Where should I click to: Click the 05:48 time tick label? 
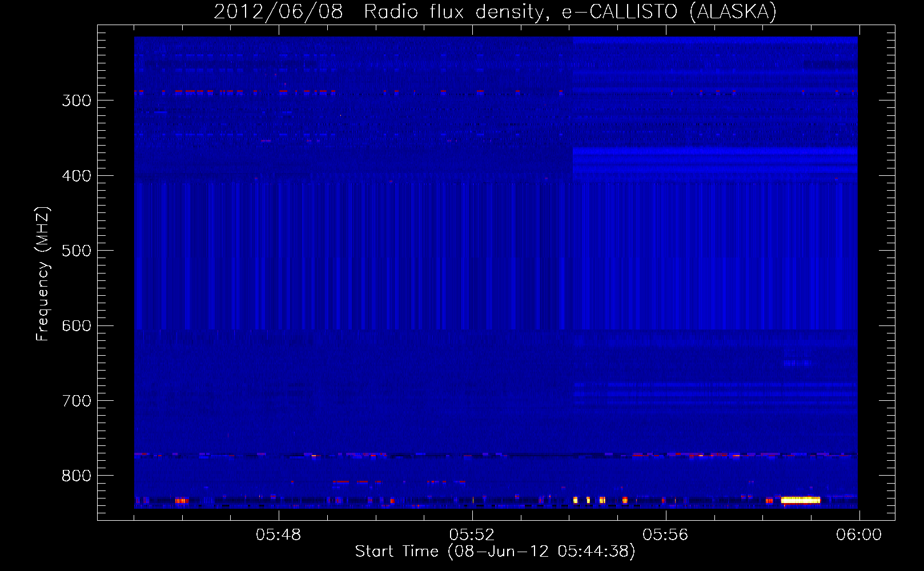pos(279,535)
